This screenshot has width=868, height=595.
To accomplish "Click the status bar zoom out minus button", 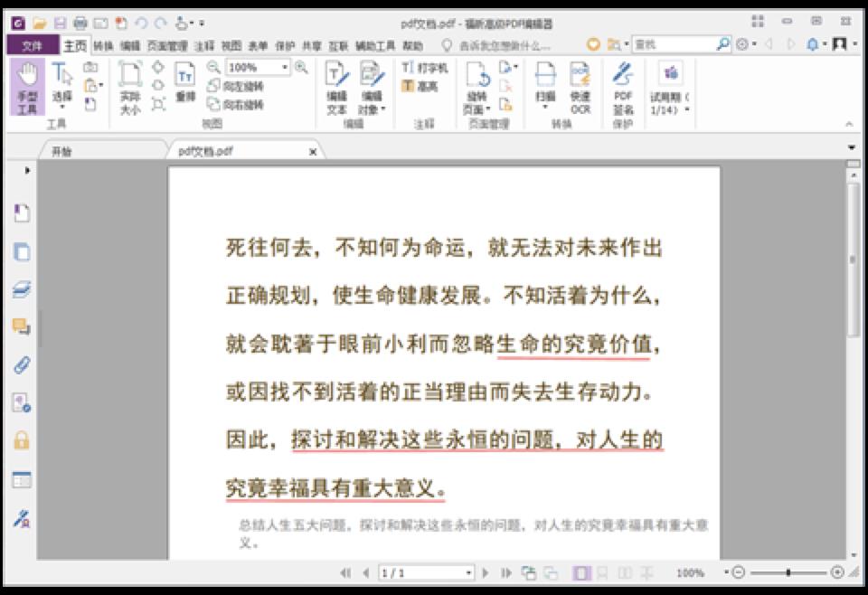I will [x=739, y=572].
